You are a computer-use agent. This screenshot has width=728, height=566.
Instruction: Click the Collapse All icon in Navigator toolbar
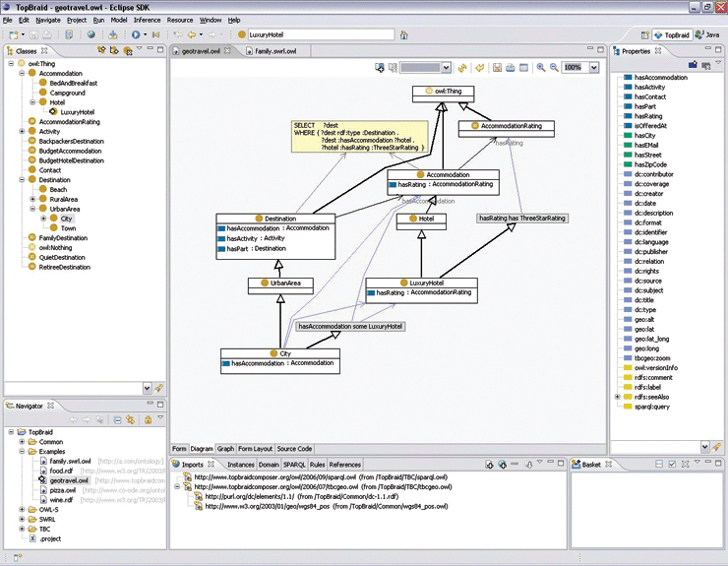tap(117, 419)
